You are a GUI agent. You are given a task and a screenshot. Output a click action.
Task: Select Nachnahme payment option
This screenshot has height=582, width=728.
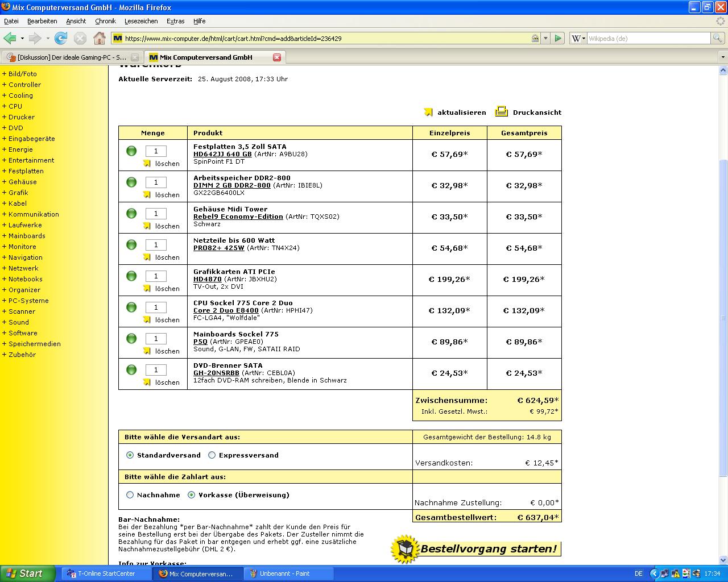point(130,495)
